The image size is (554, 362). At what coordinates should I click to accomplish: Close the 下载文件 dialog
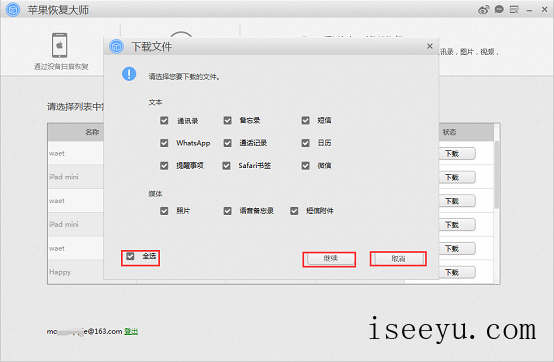[430, 46]
